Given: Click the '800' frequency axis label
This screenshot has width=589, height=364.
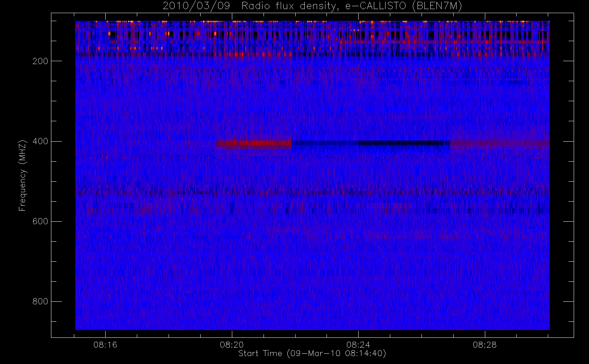Looking at the screenshot, I should click(x=40, y=301).
